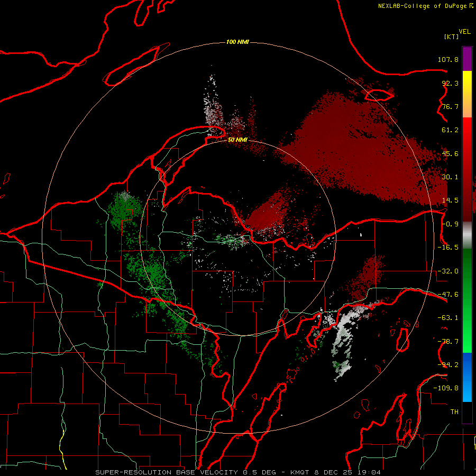Viewport: 476px width, 476px height.
Task: Click the TH legend label
Action: click(x=454, y=411)
